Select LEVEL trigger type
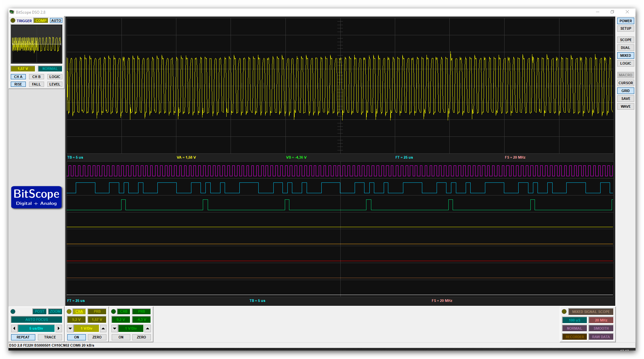This screenshot has height=359, width=644. click(x=55, y=84)
